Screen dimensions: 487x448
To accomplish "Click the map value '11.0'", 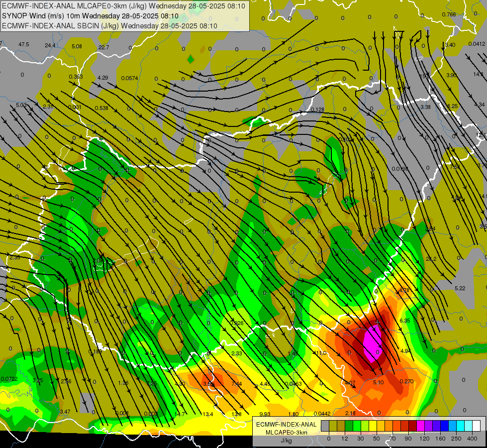I will click(x=321, y=353).
